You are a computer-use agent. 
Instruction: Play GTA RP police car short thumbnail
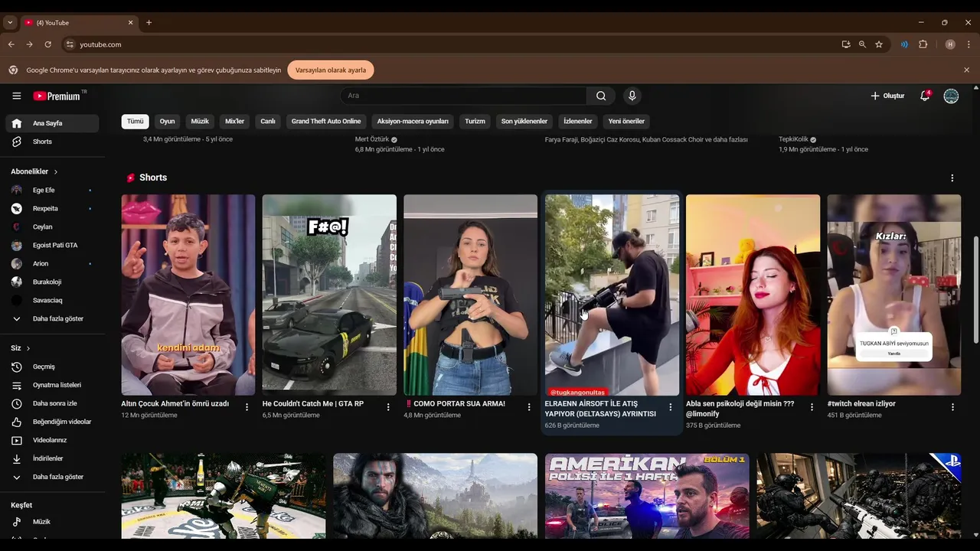click(x=329, y=295)
